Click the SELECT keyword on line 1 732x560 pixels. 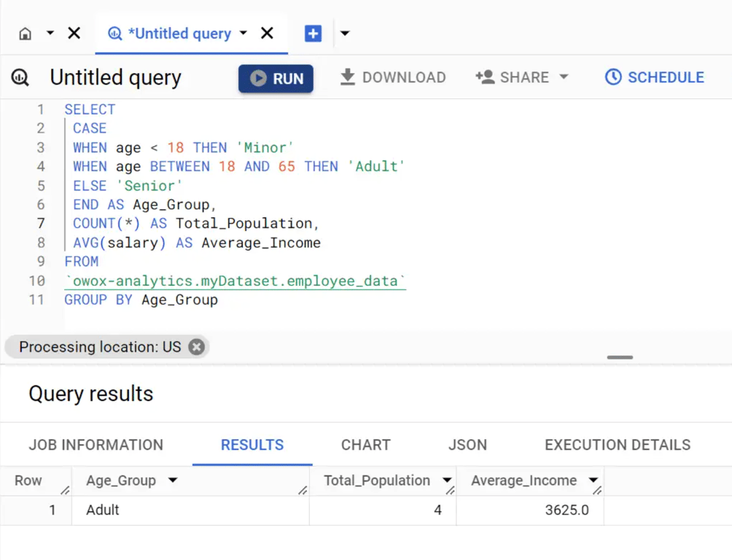click(x=90, y=109)
